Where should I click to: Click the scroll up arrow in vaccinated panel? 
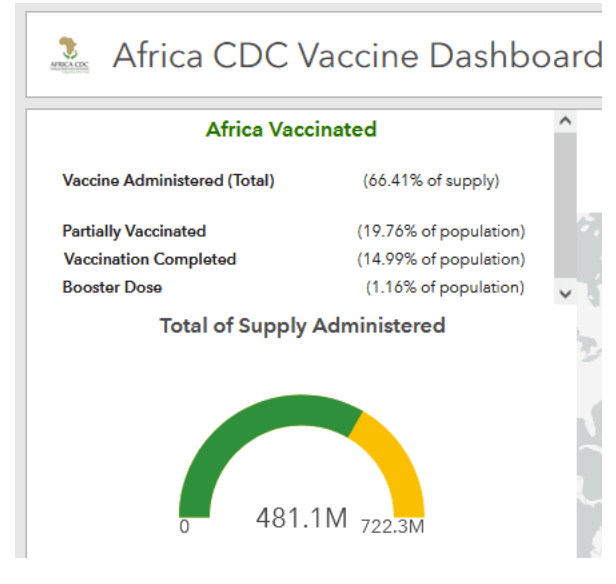point(564,121)
